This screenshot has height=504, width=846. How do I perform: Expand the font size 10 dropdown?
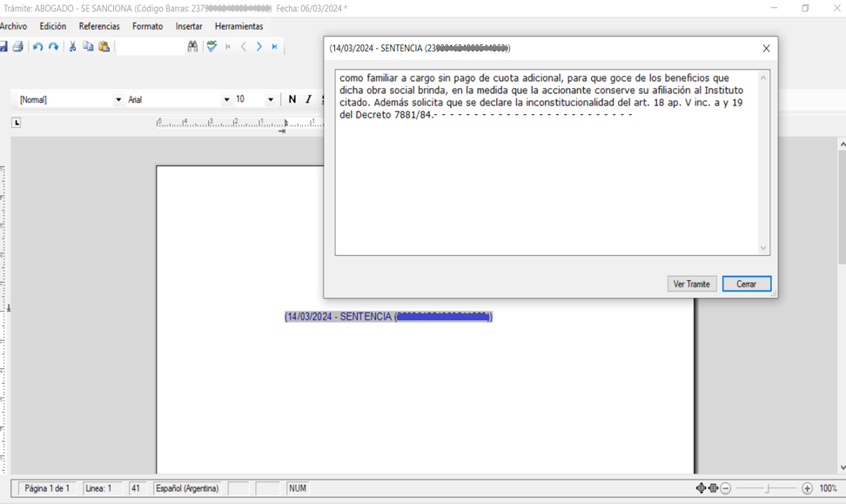coord(271,100)
